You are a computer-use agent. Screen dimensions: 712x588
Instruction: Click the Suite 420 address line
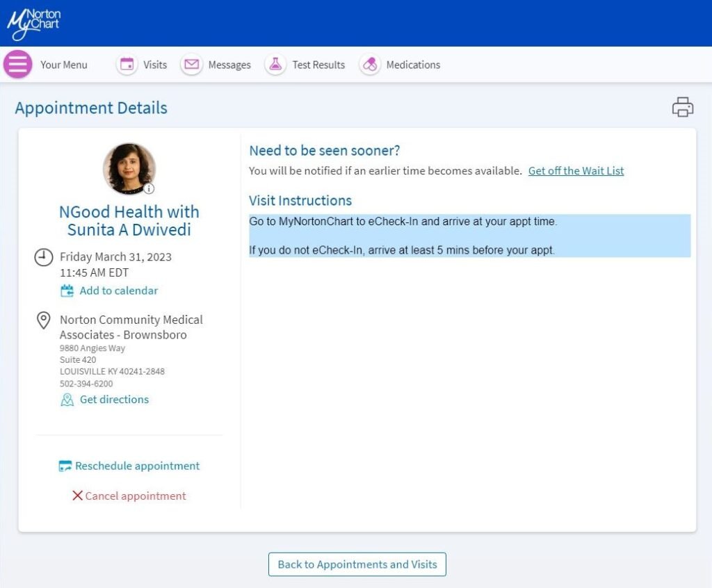pos(78,359)
